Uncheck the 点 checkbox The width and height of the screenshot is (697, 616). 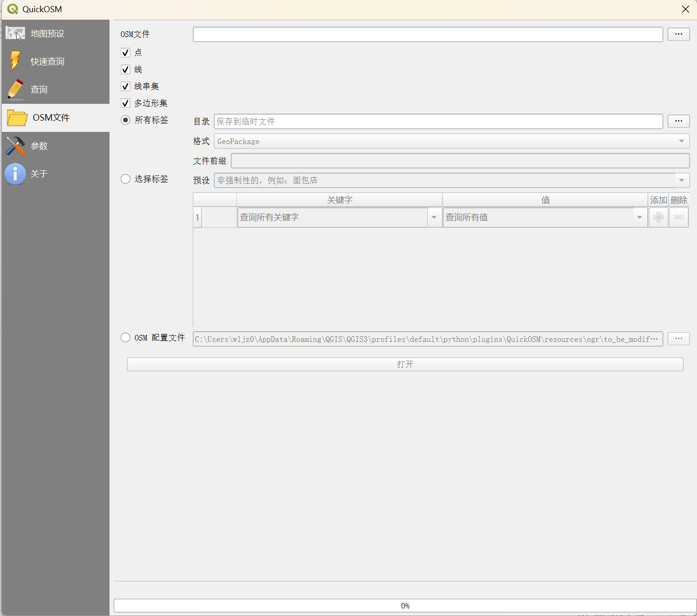click(x=125, y=53)
